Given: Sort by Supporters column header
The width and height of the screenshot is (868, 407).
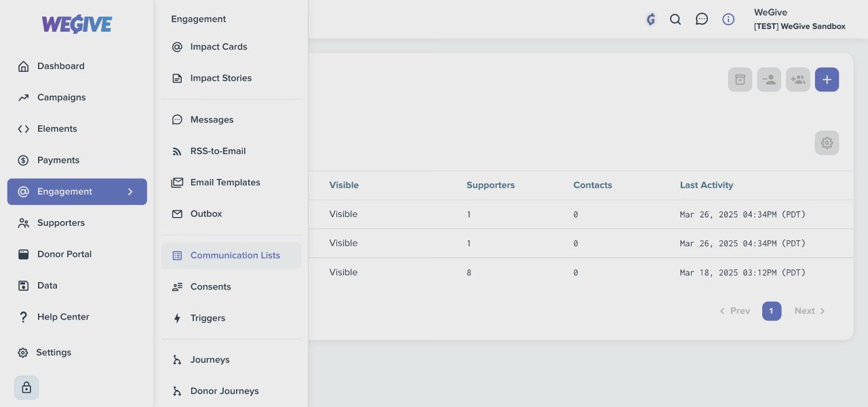Looking at the screenshot, I should coord(490,185).
